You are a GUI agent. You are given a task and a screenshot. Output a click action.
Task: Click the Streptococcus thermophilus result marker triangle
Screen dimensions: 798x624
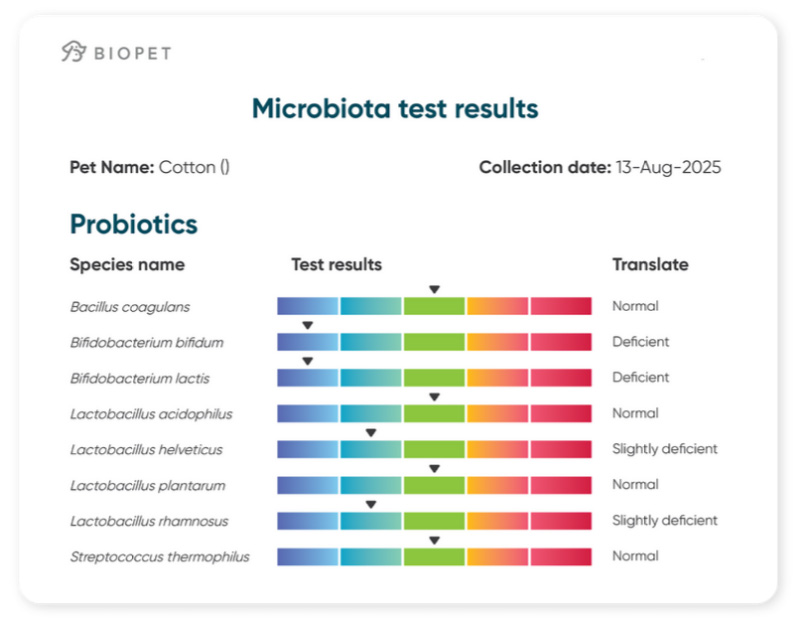click(434, 540)
